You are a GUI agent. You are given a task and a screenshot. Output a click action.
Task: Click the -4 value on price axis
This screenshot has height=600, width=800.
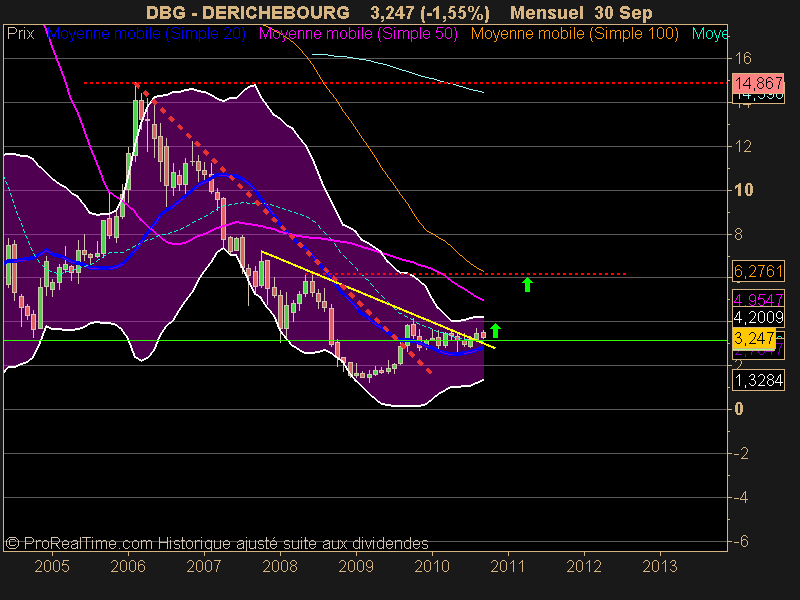(741, 497)
